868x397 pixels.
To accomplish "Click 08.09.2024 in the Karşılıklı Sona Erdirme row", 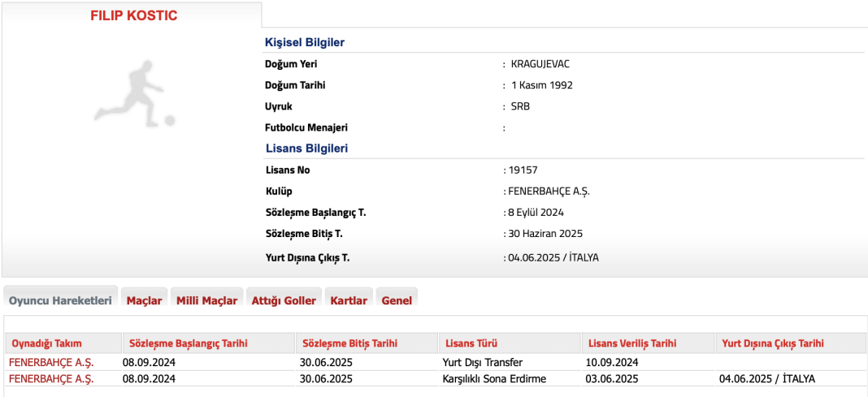I will 150,379.
